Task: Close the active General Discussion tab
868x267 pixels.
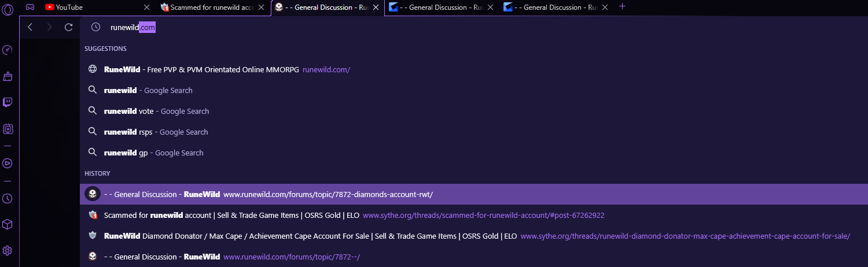Action: click(x=376, y=8)
